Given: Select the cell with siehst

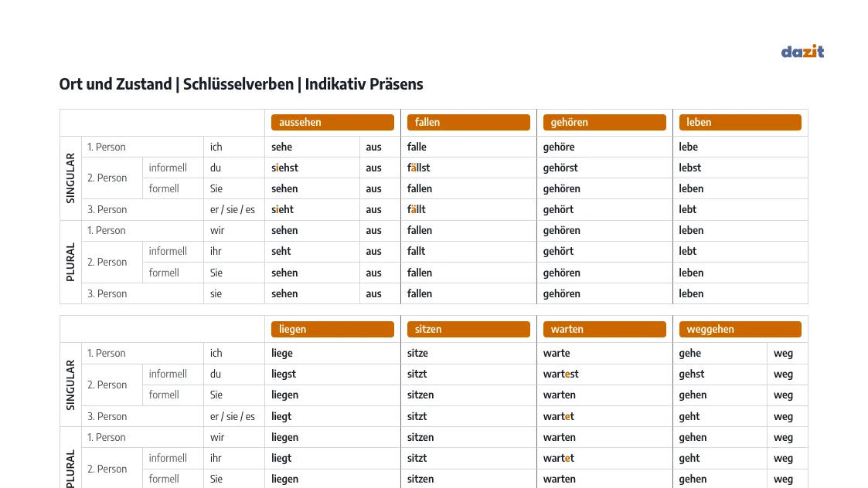Looking at the screenshot, I should (x=312, y=168).
